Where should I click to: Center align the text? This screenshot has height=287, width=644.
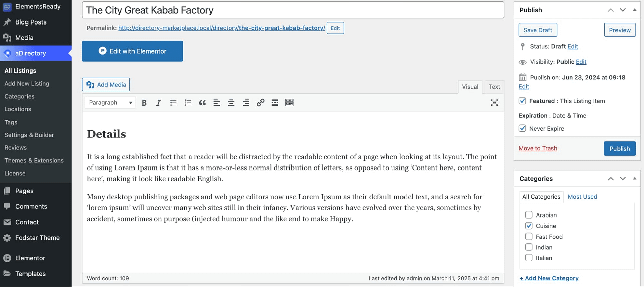(231, 103)
